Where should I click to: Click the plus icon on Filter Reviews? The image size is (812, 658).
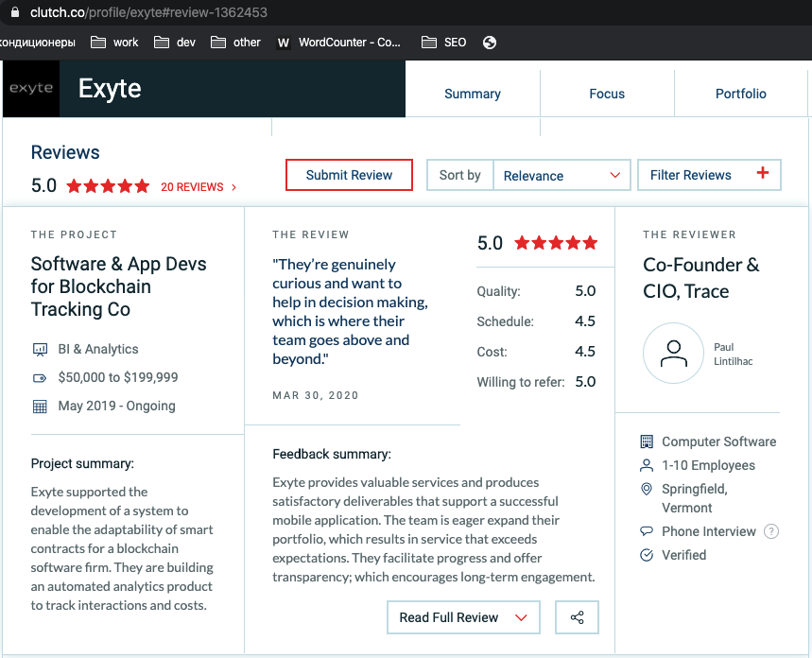click(x=762, y=173)
